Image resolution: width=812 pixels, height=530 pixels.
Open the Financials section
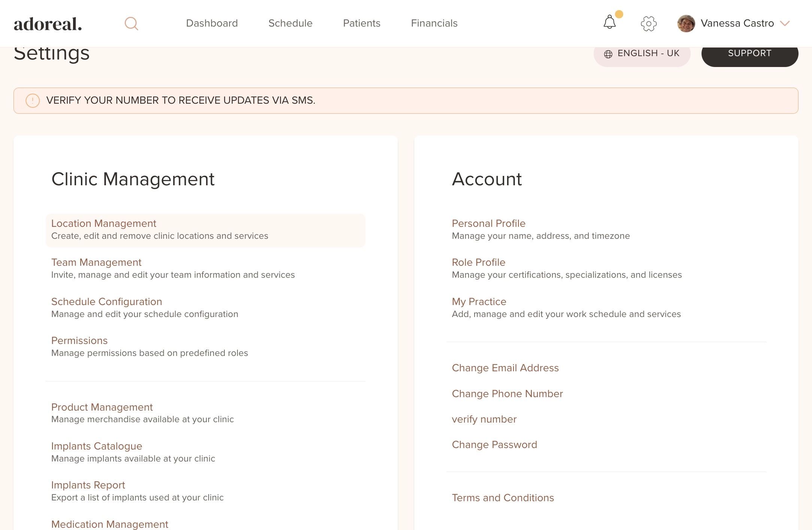[434, 23]
